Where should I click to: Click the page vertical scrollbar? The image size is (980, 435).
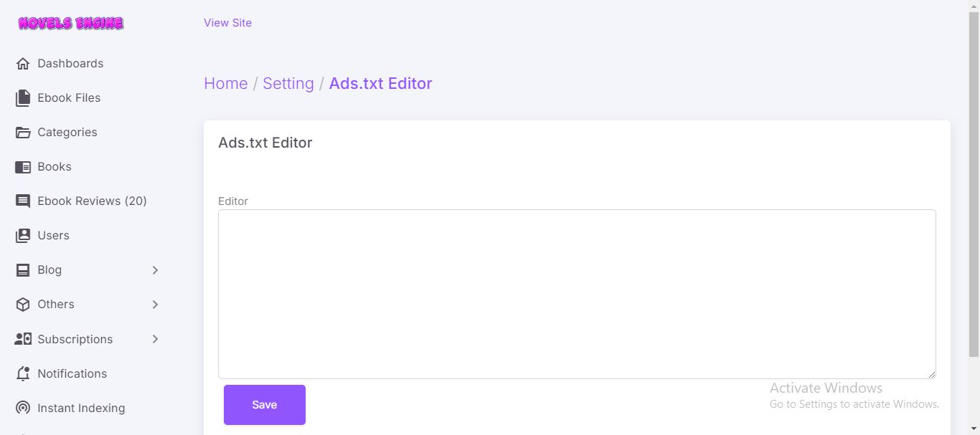tap(974, 185)
